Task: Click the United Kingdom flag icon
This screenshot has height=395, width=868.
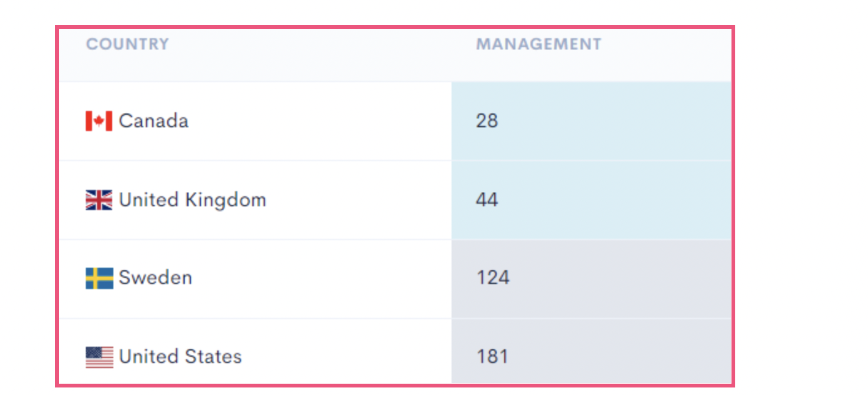Action: (x=99, y=200)
